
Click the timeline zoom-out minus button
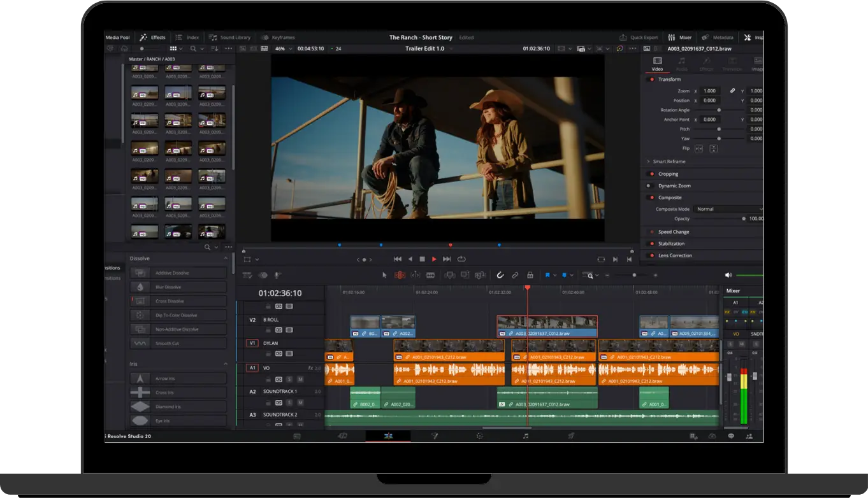pyautogui.click(x=607, y=275)
